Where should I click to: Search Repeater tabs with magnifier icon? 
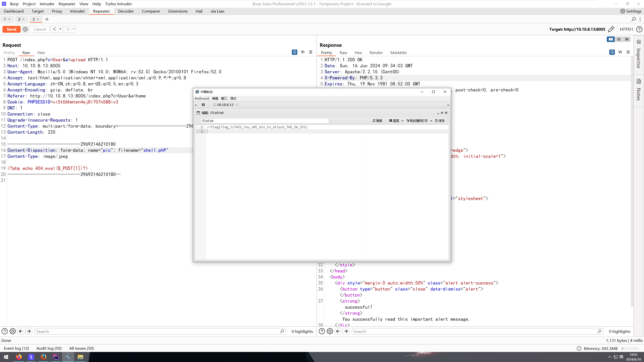pos(634,19)
